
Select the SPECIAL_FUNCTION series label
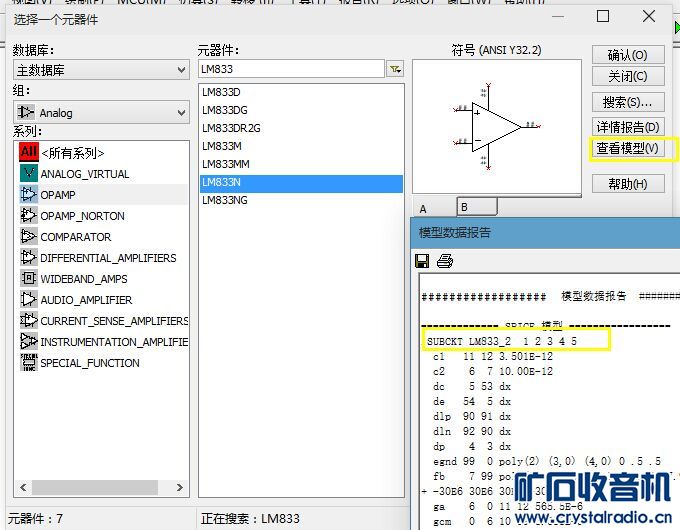(90, 363)
